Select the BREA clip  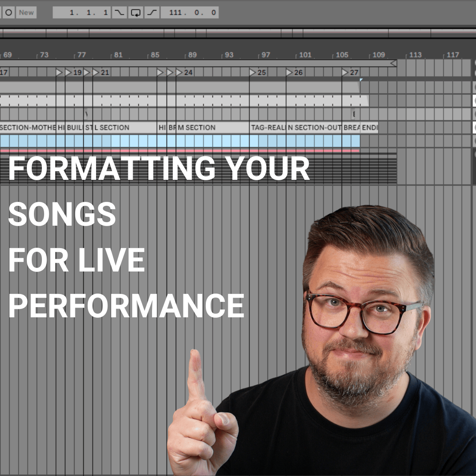(x=351, y=127)
